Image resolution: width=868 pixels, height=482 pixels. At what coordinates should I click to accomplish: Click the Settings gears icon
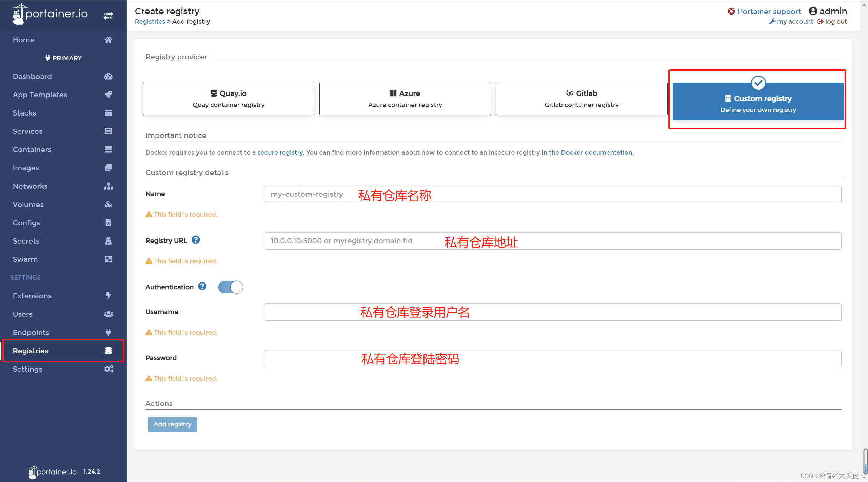point(108,369)
